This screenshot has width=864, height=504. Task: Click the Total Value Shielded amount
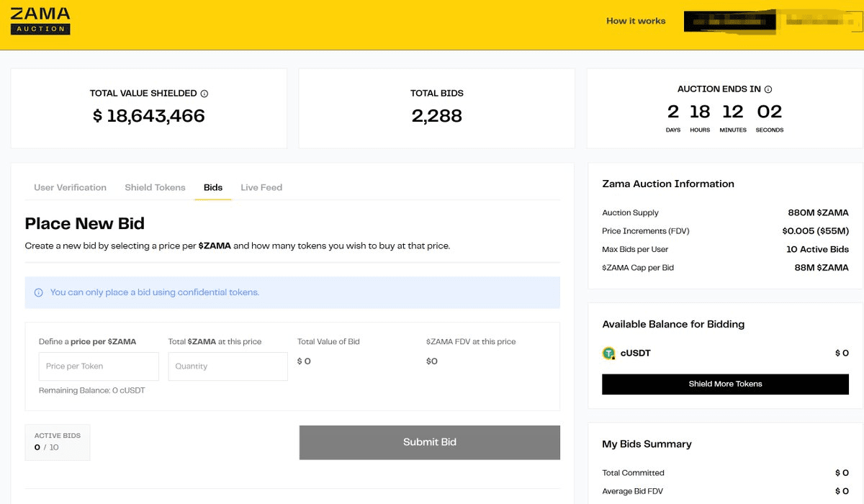pyautogui.click(x=149, y=116)
